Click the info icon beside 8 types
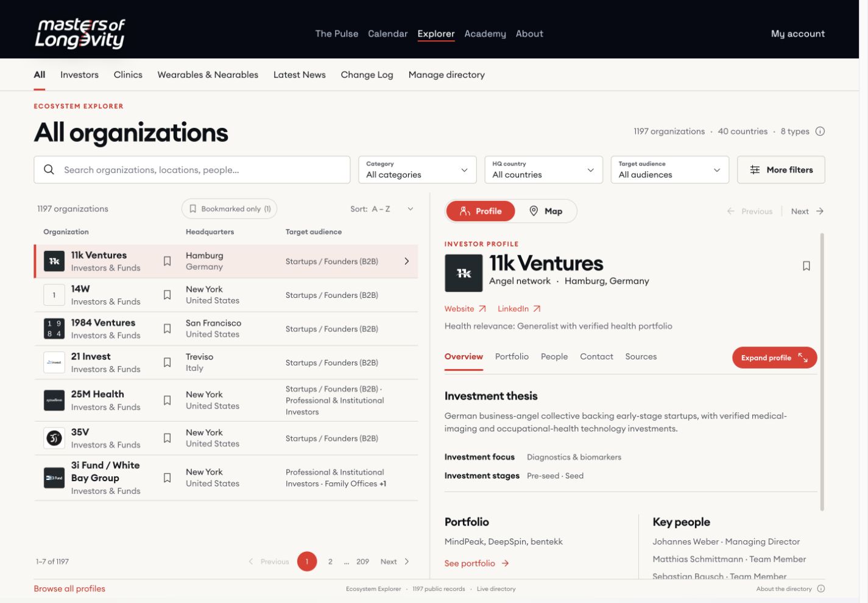 (x=820, y=132)
